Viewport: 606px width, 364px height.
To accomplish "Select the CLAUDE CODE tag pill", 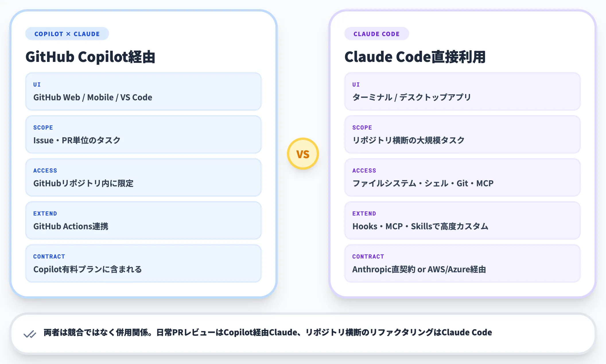I will click(376, 34).
